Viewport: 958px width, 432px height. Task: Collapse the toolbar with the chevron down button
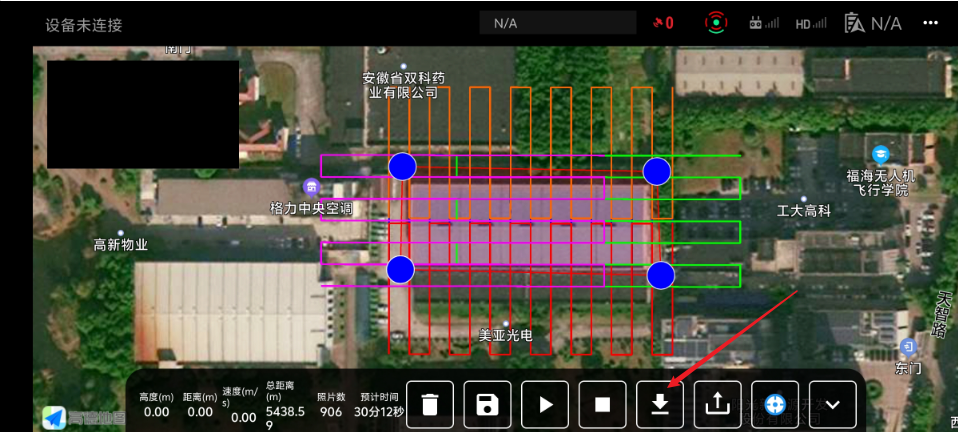(x=832, y=404)
